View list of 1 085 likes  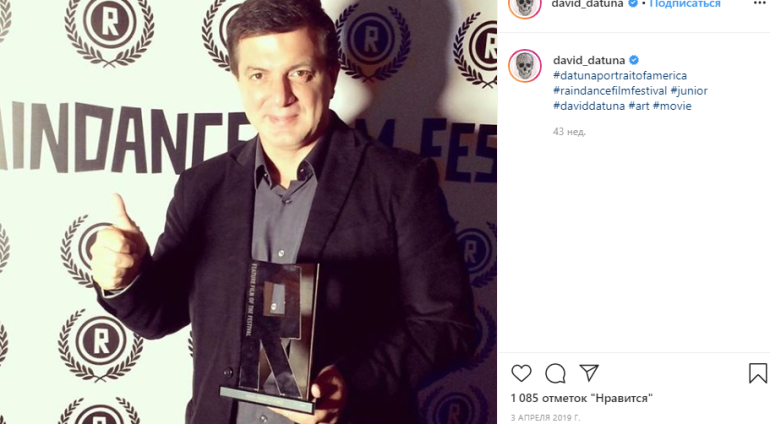[x=581, y=398]
